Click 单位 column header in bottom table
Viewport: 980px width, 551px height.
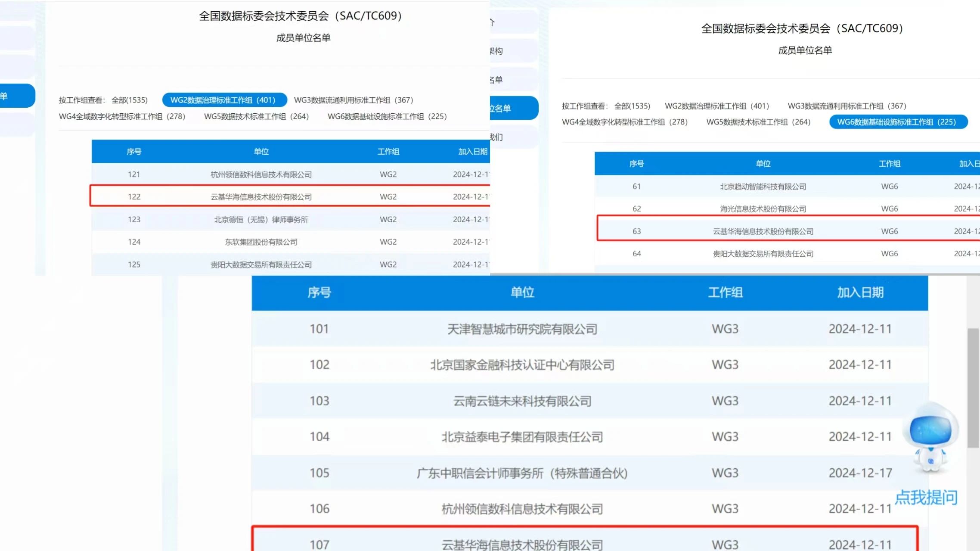click(x=522, y=293)
